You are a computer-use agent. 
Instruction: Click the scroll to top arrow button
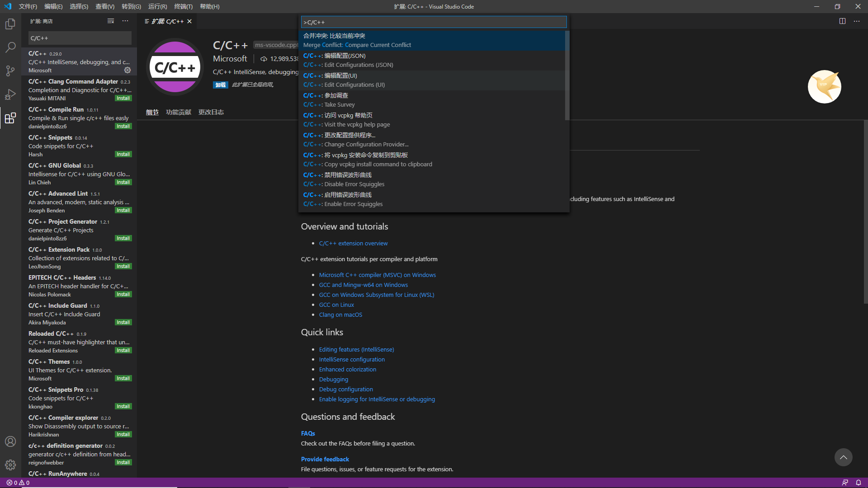click(843, 457)
